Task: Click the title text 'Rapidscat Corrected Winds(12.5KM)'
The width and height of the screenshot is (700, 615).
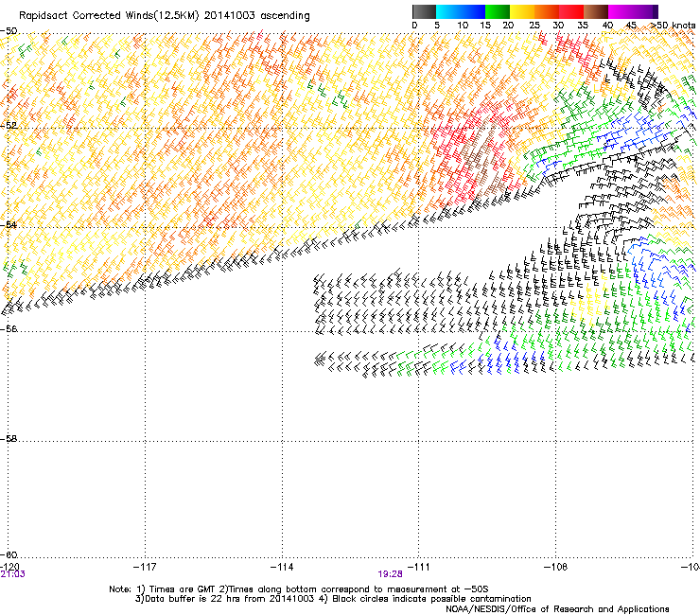Action: (x=109, y=16)
